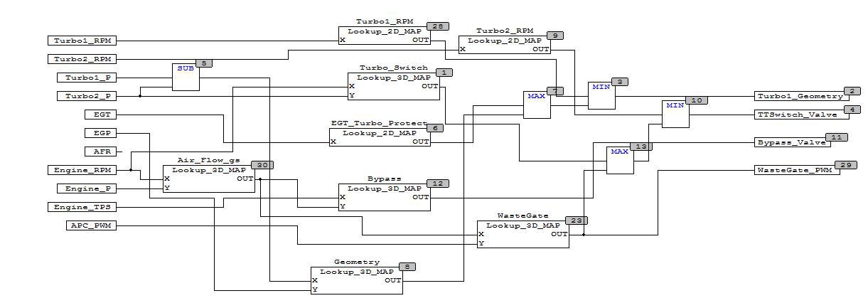Select the MAX block numbered 13
868x308 pixels.
tap(620, 160)
